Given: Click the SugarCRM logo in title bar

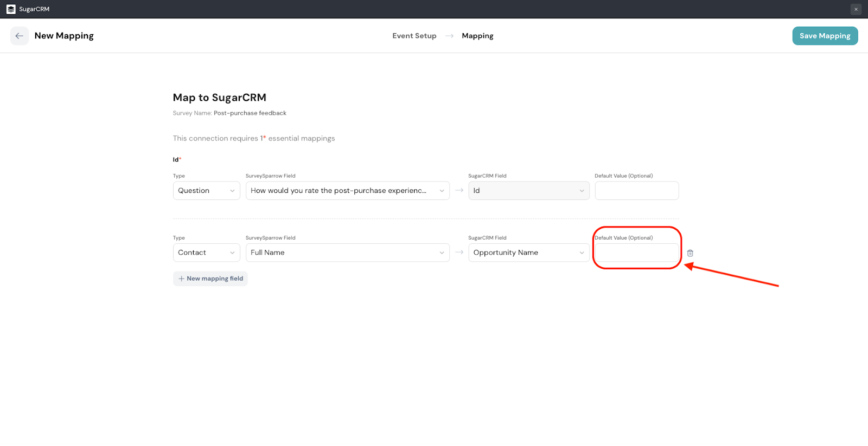Looking at the screenshot, I should tap(11, 9).
